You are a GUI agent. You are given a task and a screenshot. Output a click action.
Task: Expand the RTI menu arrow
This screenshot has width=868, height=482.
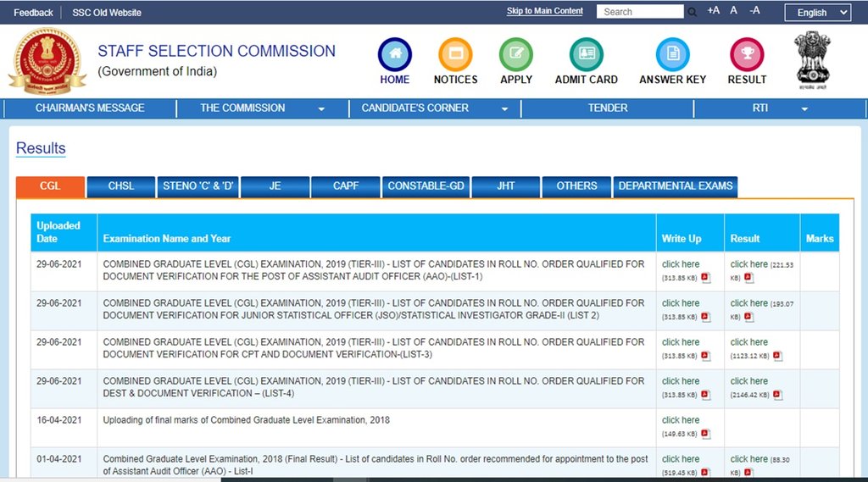804,109
